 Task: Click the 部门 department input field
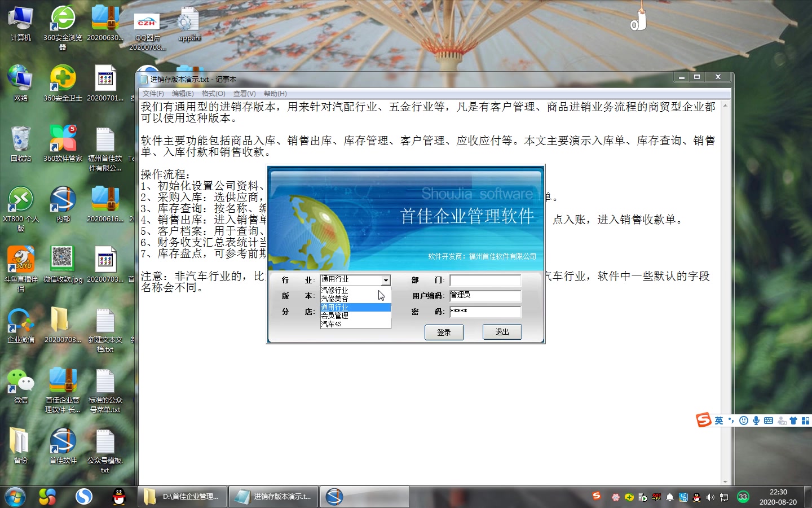point(485,281)
